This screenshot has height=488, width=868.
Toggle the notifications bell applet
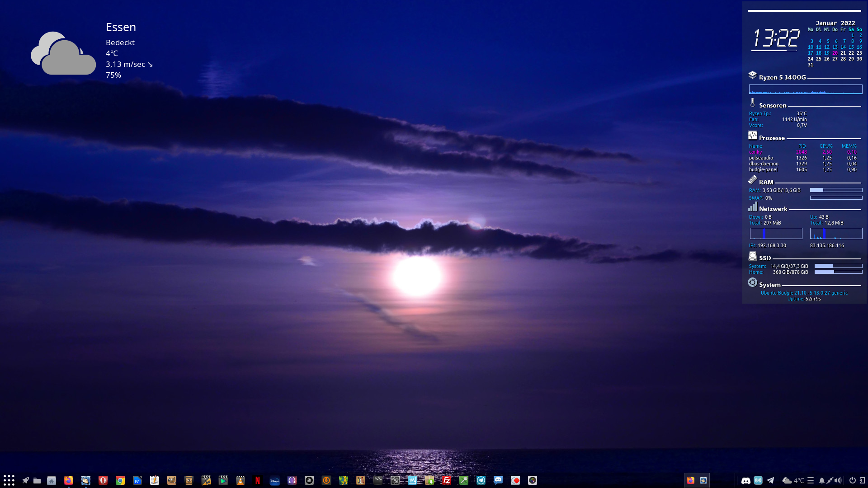(822, 480)
